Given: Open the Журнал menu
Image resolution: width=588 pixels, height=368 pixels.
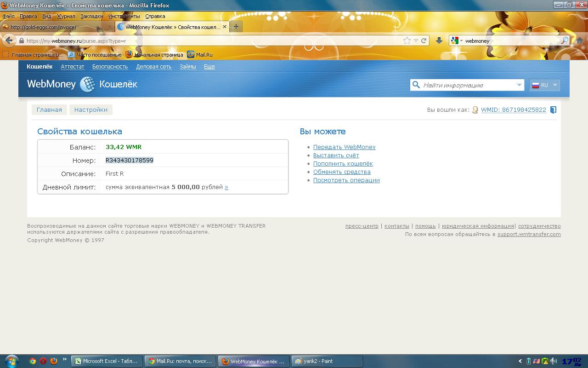Looking at the screenshot, I should (x=66, y=16).
